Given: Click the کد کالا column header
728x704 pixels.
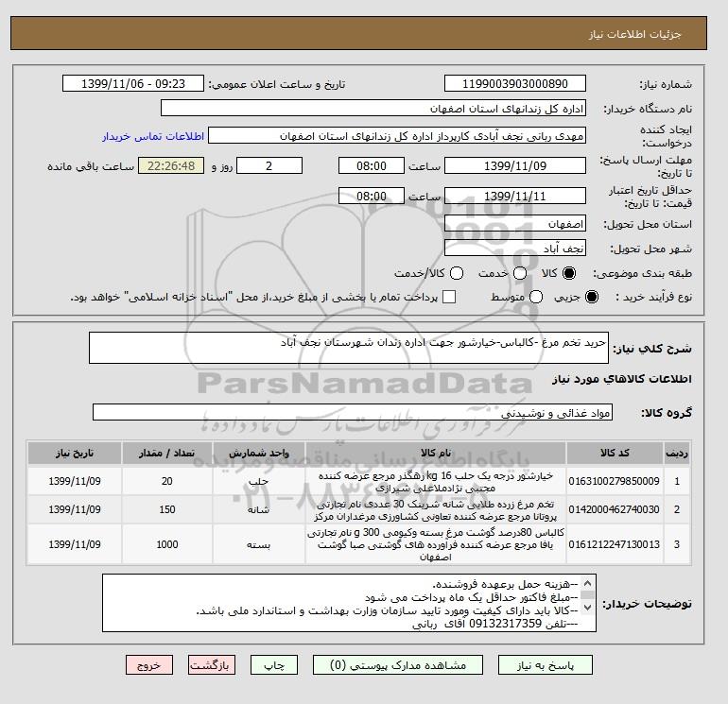Looking at the screenshot, I should [615, 453].
